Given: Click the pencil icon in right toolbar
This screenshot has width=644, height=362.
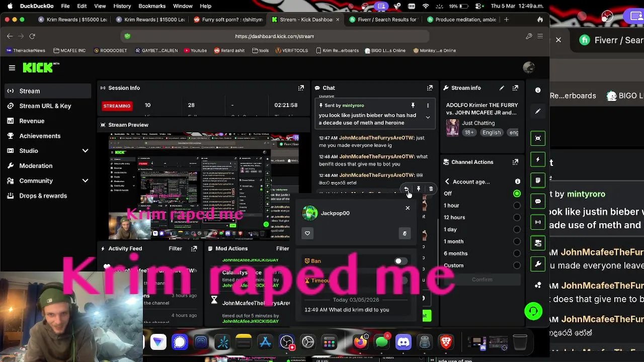Looking at the screenshot, I should point(538,111).
